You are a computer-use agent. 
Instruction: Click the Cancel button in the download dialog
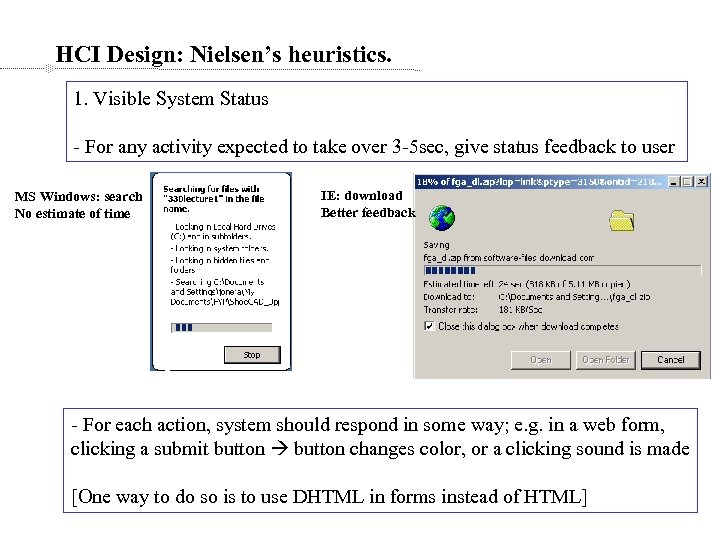[670, 360]
